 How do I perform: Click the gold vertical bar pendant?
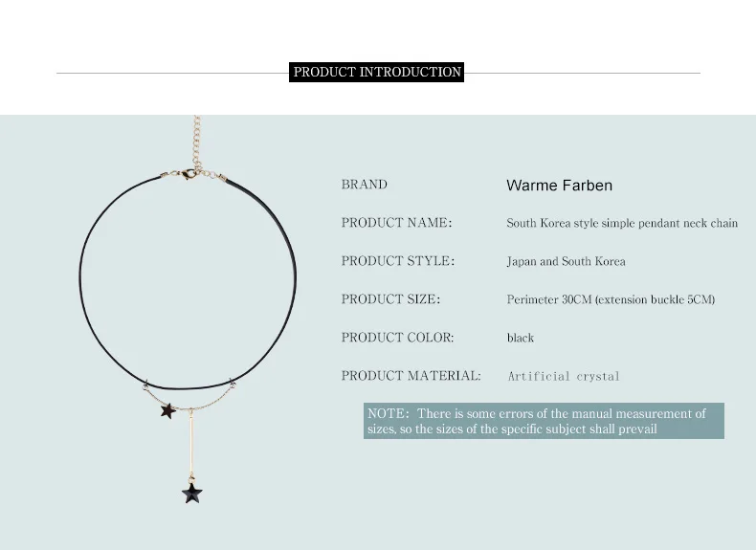point(191,444)
